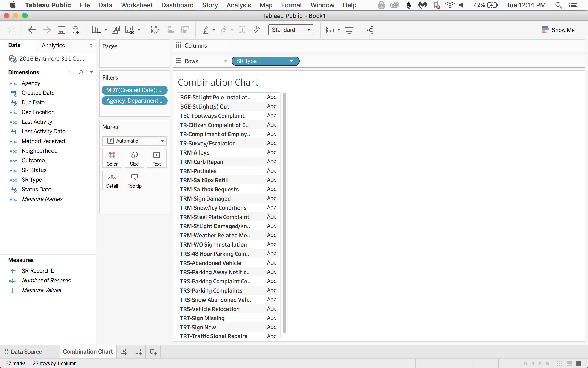
Task: Open the Show/Hide Cards dropdown arrow
Action: 339,30
